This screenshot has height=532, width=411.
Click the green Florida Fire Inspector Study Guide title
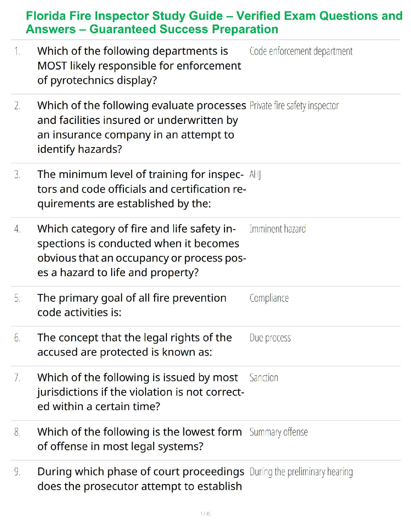click(214, 23)
